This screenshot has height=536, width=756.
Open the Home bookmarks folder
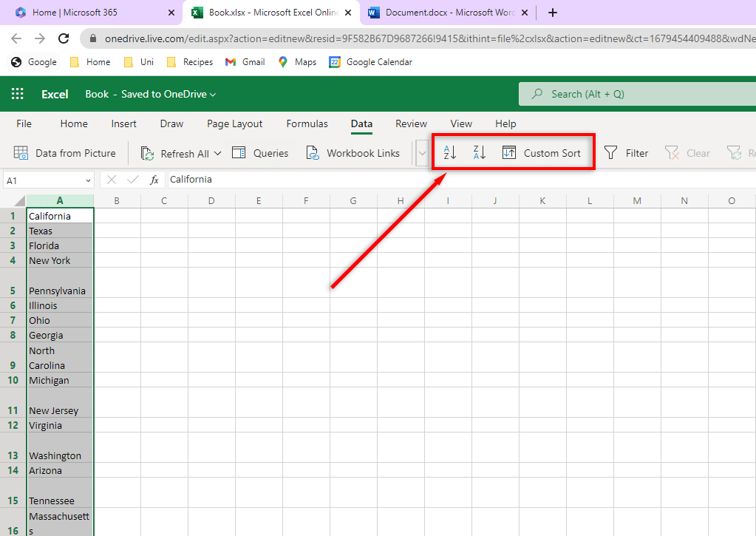pyautogui.click(x=90, y=62)
